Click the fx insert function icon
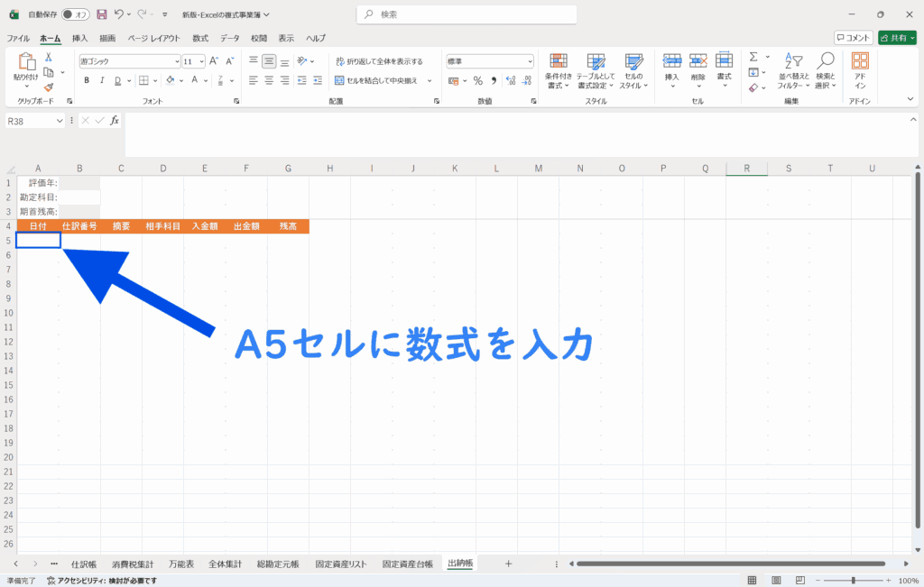 click(x=114, y=121)
